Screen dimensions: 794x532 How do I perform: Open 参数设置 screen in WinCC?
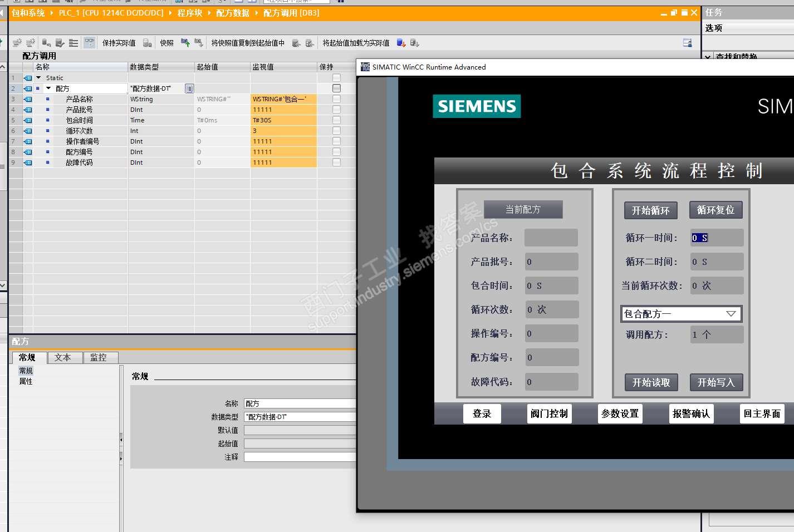point(620,413)
